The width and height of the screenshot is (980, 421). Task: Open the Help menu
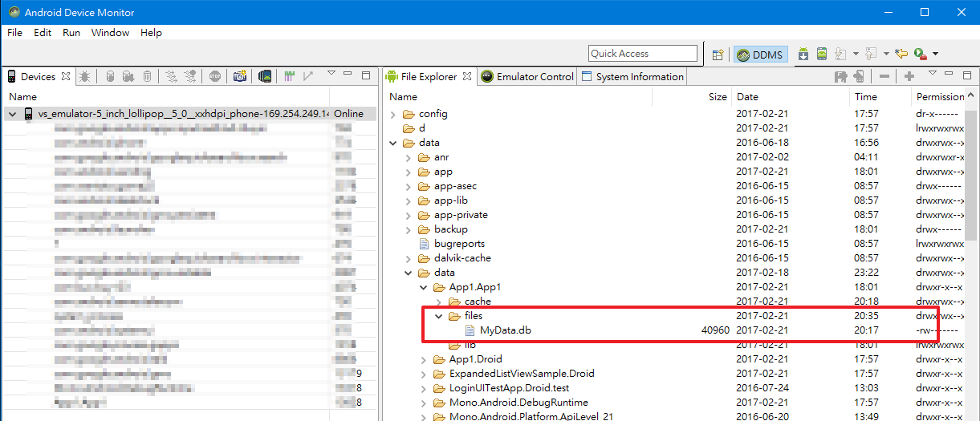151,33
